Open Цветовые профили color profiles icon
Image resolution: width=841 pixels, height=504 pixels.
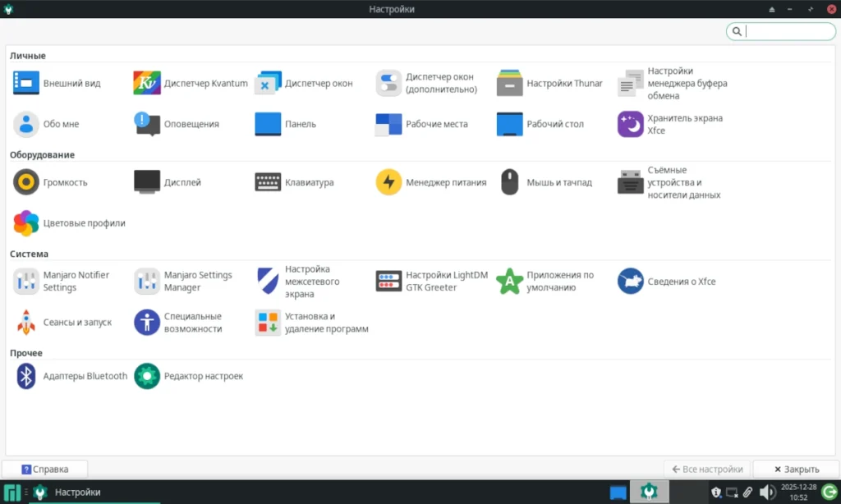[x=25, y=223]
